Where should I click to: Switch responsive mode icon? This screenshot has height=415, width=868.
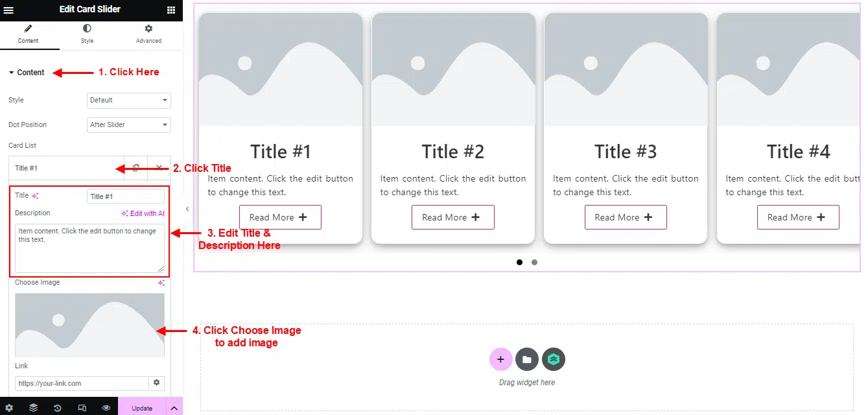point(82,408)
